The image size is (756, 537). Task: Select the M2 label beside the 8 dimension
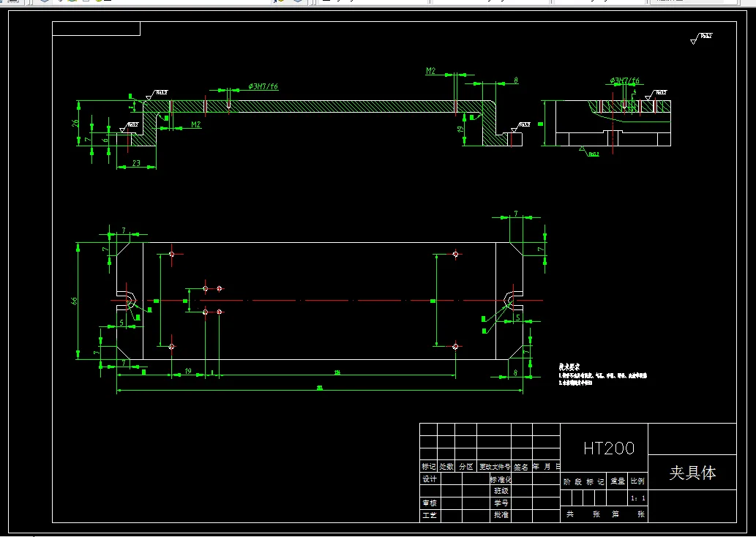point(430,71)
